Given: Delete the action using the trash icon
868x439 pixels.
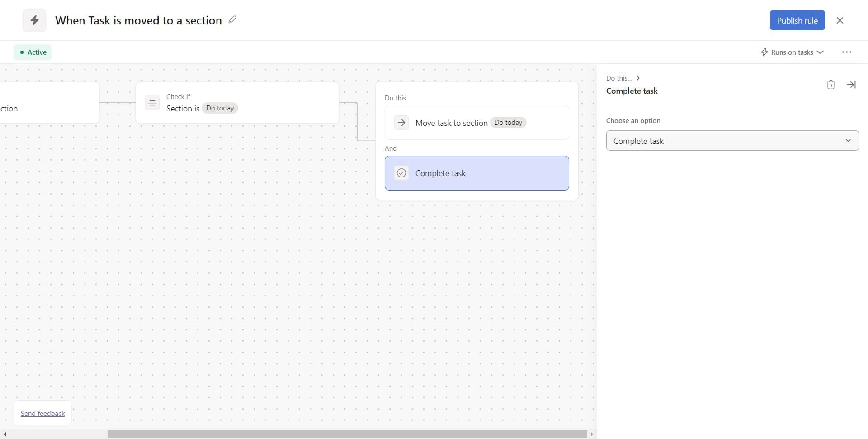Looking at the screenshot, I should tap(830, 85).
